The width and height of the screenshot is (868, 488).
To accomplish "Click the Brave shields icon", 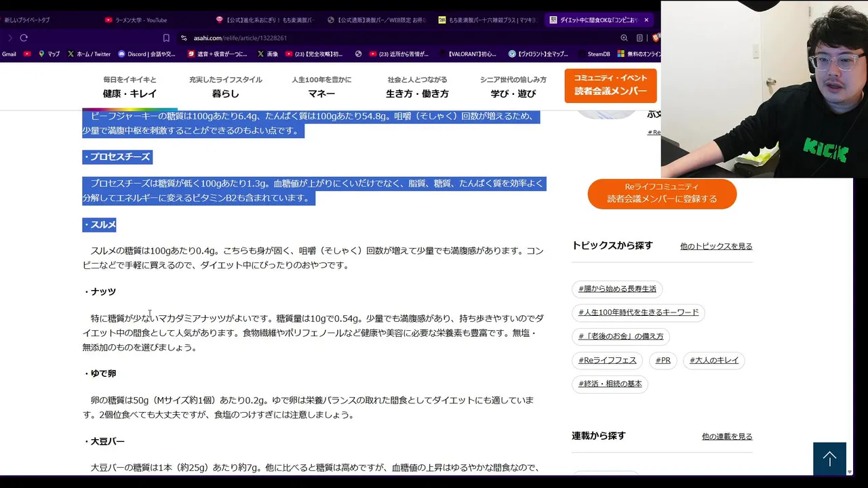I will pos(656,38).
